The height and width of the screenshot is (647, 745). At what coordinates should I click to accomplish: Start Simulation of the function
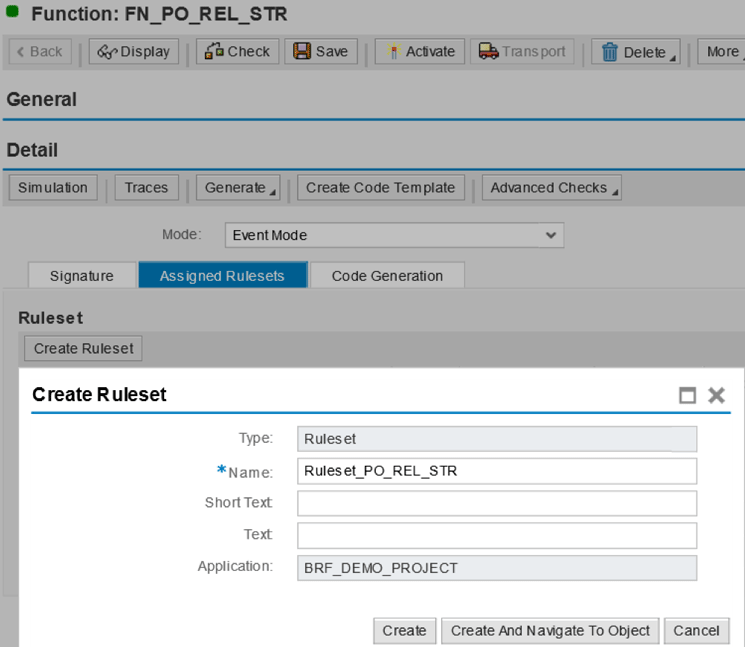point(53,188)
